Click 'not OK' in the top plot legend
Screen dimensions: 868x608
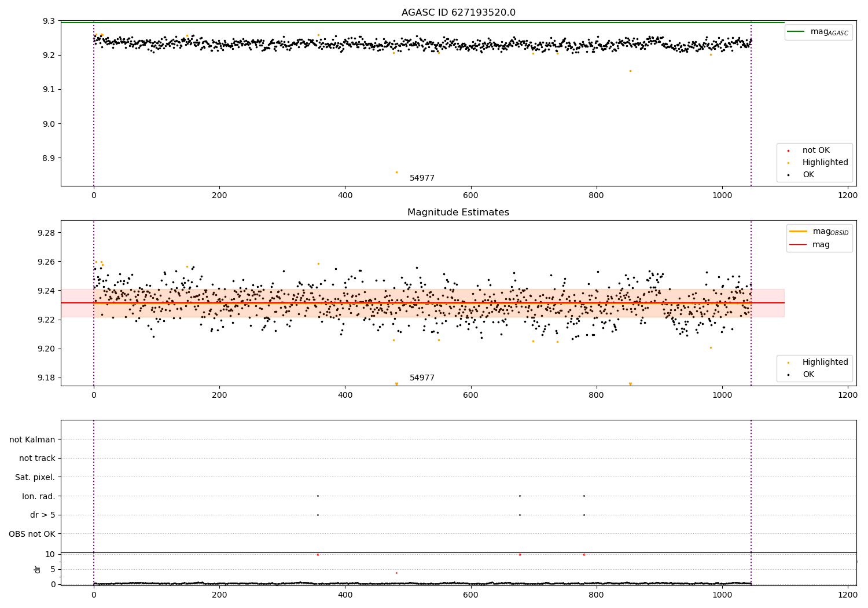[816, 151]
